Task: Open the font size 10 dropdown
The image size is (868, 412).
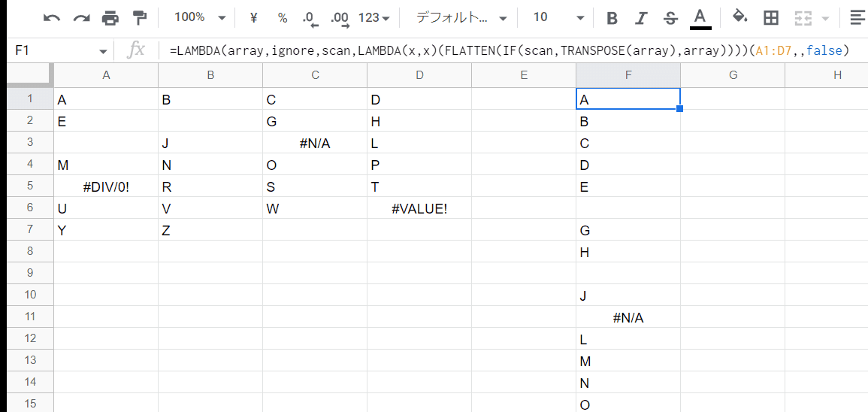Action: 558,18
